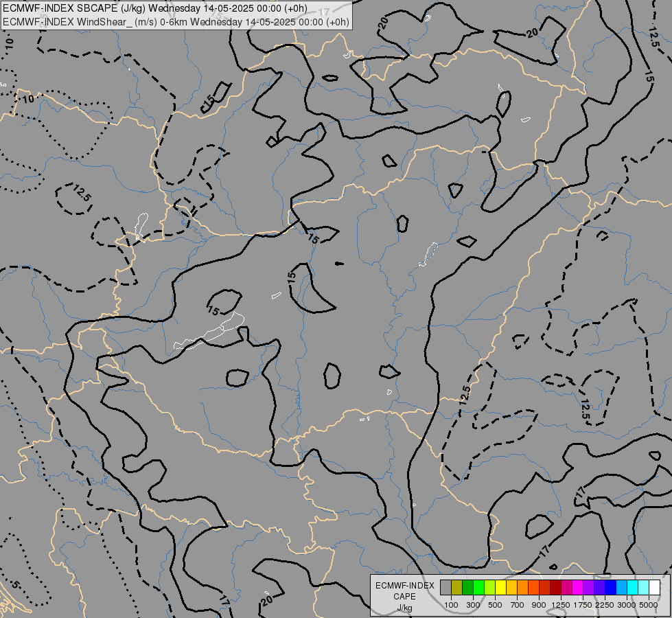Click the legend value 3000
The height and width of the screenshot is (618, 672).
[627, 605]
